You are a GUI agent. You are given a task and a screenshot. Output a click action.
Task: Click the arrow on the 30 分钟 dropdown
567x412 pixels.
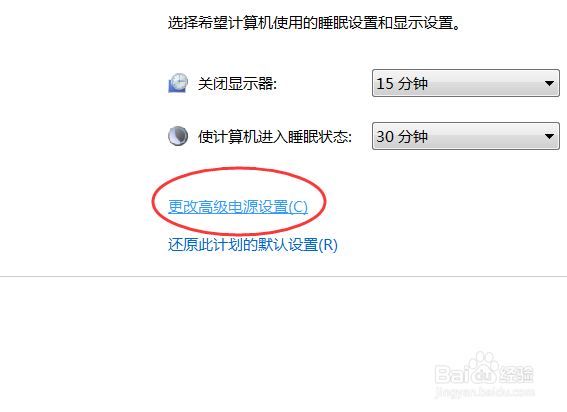[x=549, y=136]
